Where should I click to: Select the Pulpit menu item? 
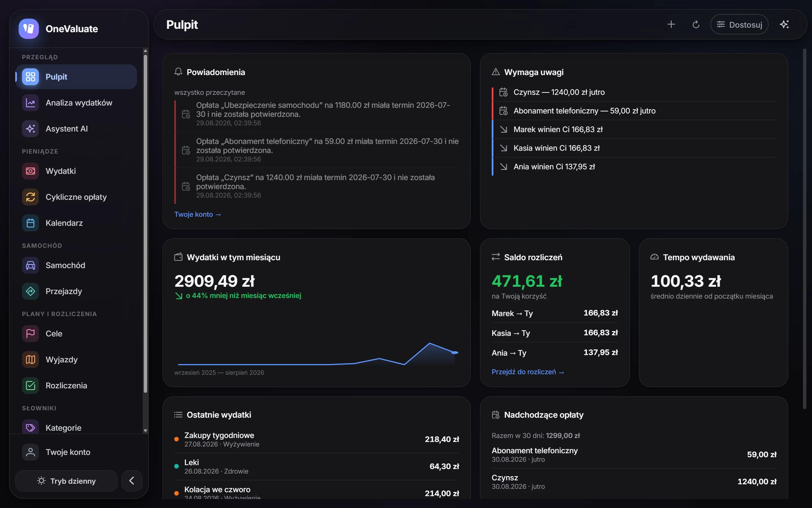coord(76,76)
